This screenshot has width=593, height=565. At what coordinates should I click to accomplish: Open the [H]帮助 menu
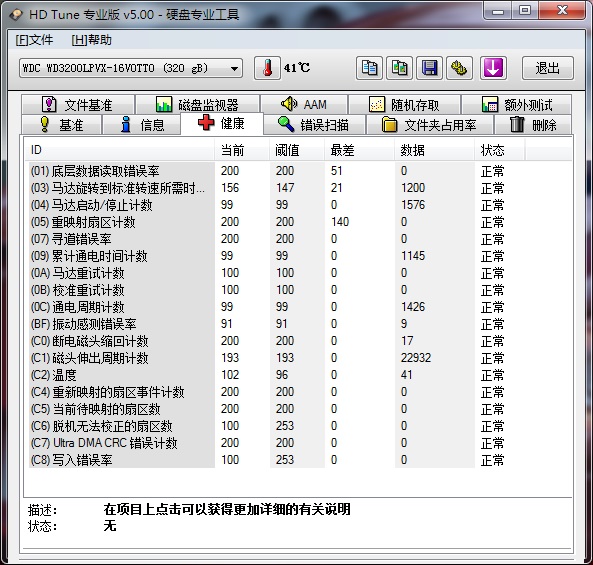tap(92, 40)
